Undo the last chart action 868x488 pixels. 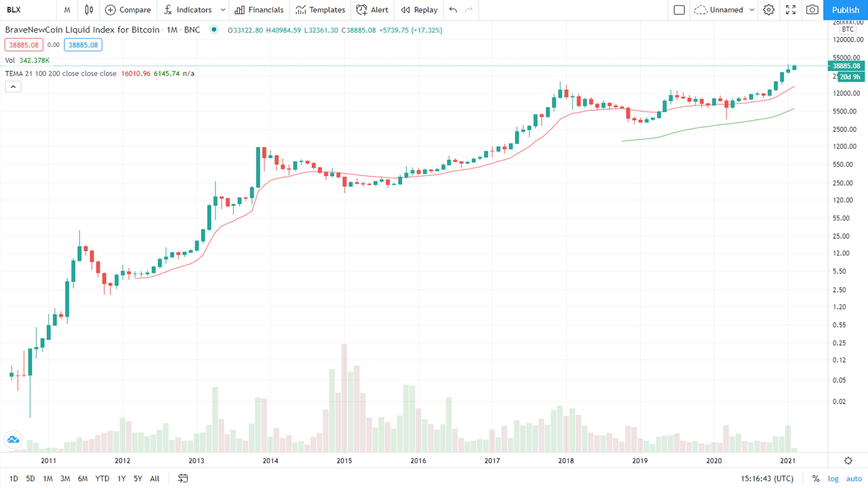(453, 10)
